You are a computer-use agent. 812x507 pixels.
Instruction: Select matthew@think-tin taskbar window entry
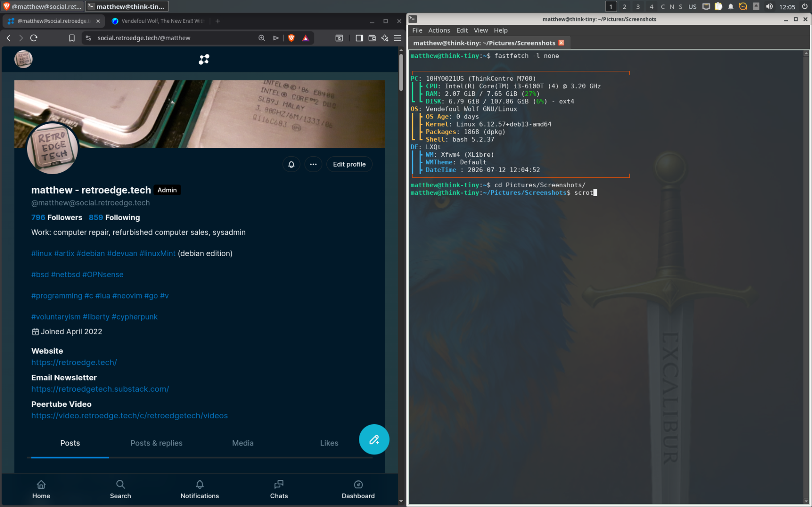(x=127, y=6)
